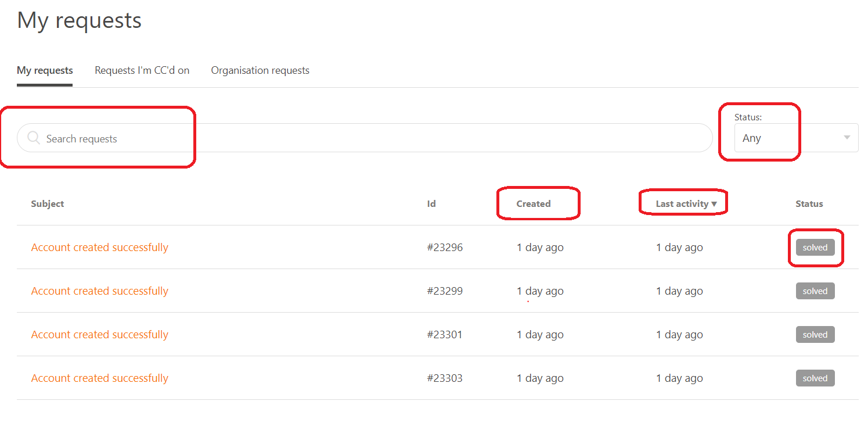Open request #23296 subject link
The image size is (868, 426).
[99, 247]
